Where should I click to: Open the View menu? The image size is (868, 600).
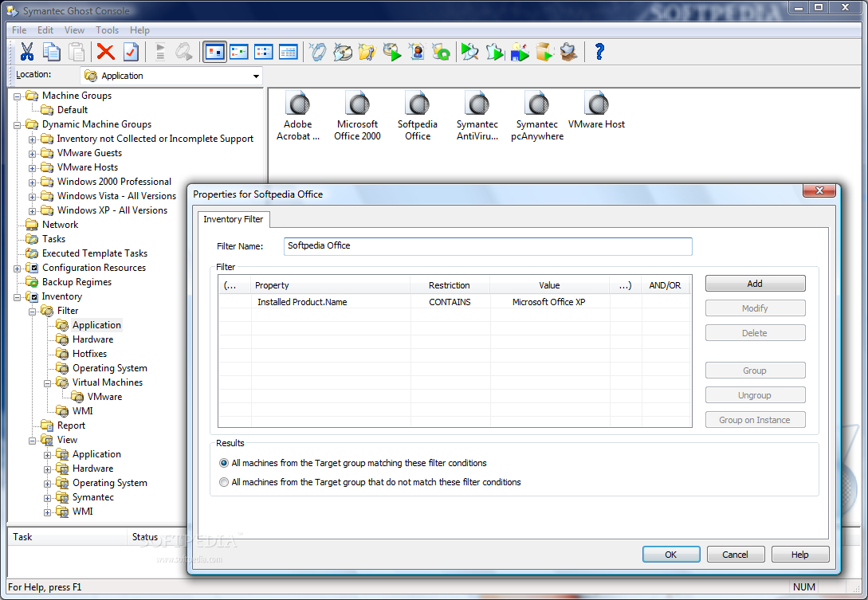point(74,30)
